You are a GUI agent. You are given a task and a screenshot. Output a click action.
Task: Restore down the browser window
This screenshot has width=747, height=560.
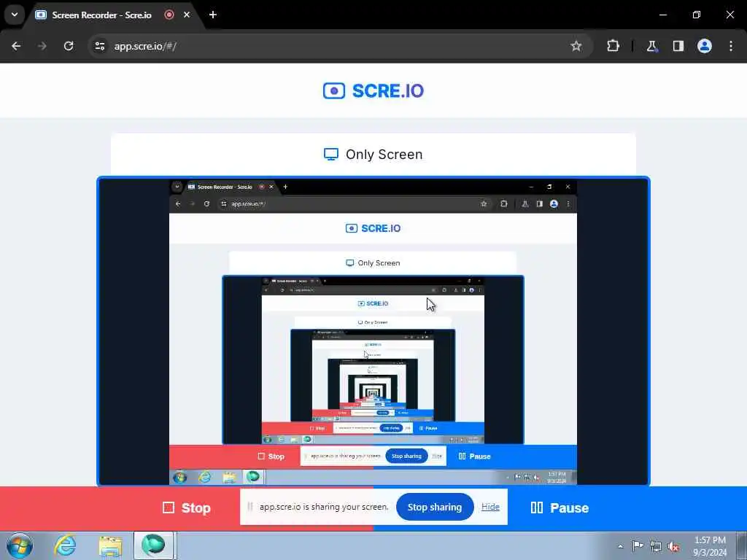click(697, 15)
